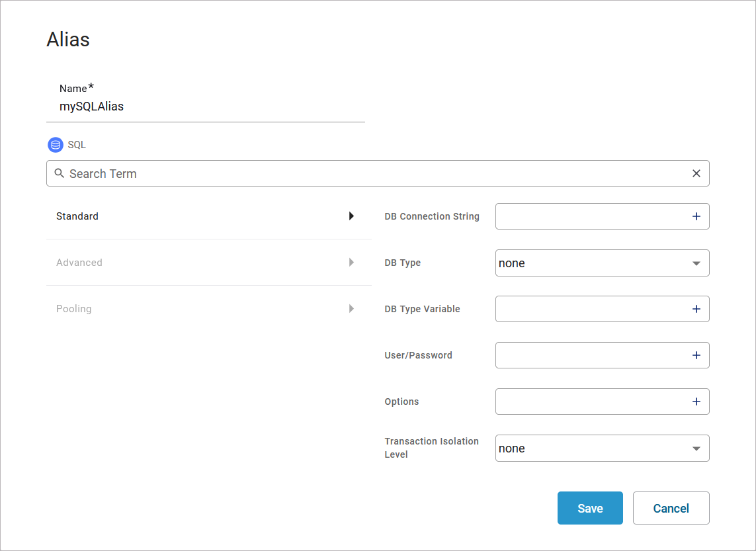The width and height of the screenshot is (756, 551).
Task: Click the Name field containing mySQLAlias
Action: [205, 106]
